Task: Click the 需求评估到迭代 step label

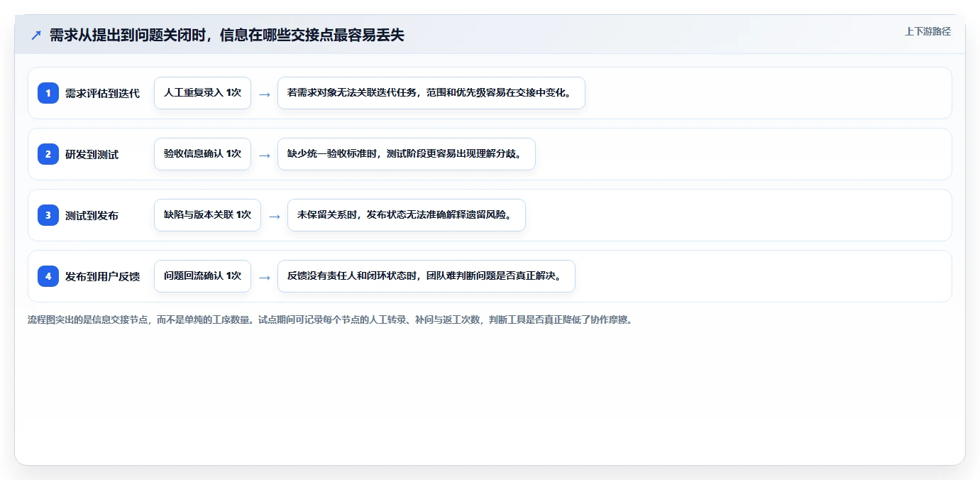Action: pyautogui.click(x=102, y=93)
